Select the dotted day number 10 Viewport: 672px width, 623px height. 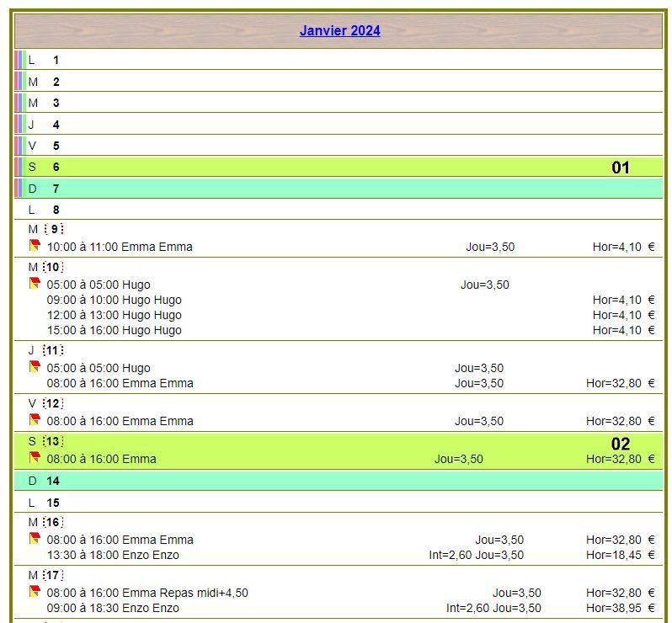point(54,267)
